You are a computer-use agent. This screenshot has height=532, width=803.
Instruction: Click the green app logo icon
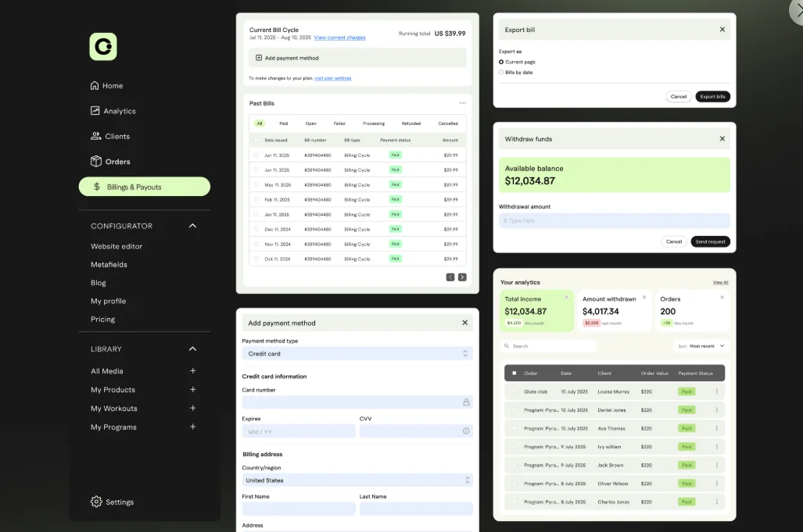(x=103, y=47)
